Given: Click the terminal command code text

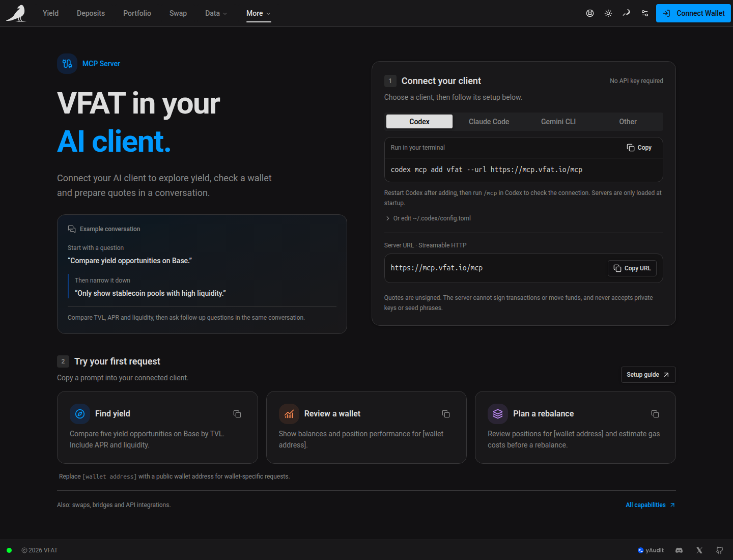Looking at the screenshot, I should pyautogui.click(x=486, y=170).
